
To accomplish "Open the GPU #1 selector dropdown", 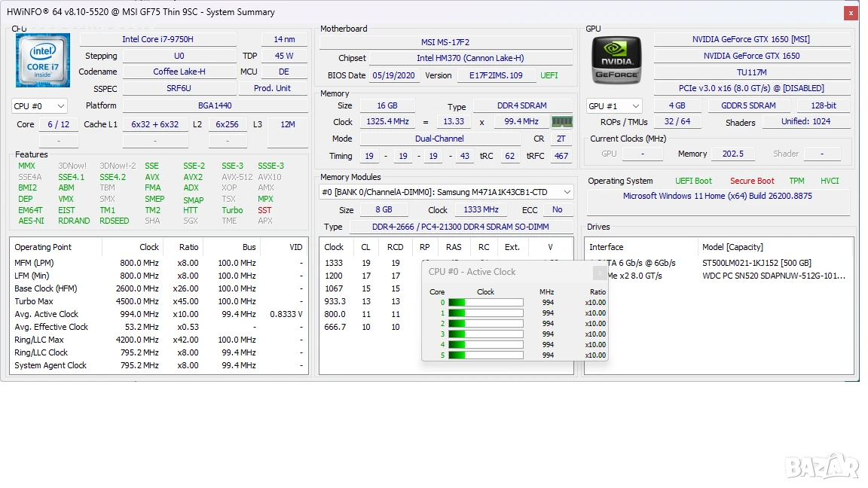I will pos(614,105).
